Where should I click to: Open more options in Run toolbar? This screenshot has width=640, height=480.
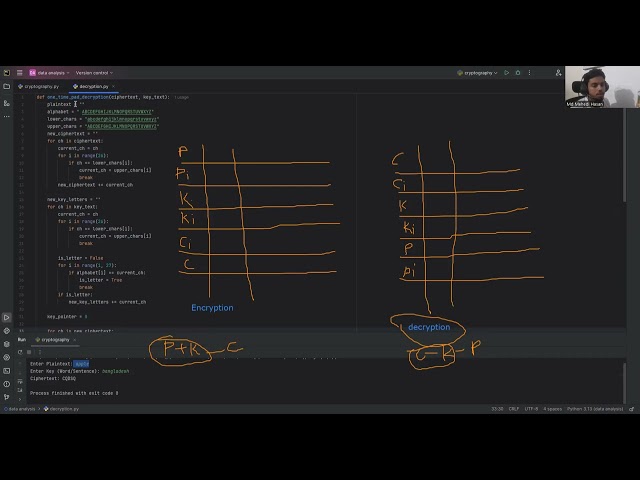(x=40, y=352)
